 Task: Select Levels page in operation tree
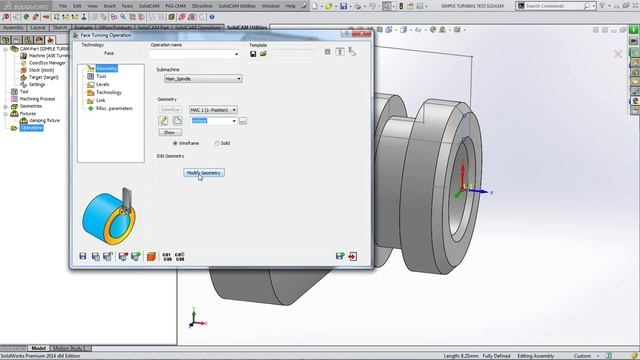102,84
